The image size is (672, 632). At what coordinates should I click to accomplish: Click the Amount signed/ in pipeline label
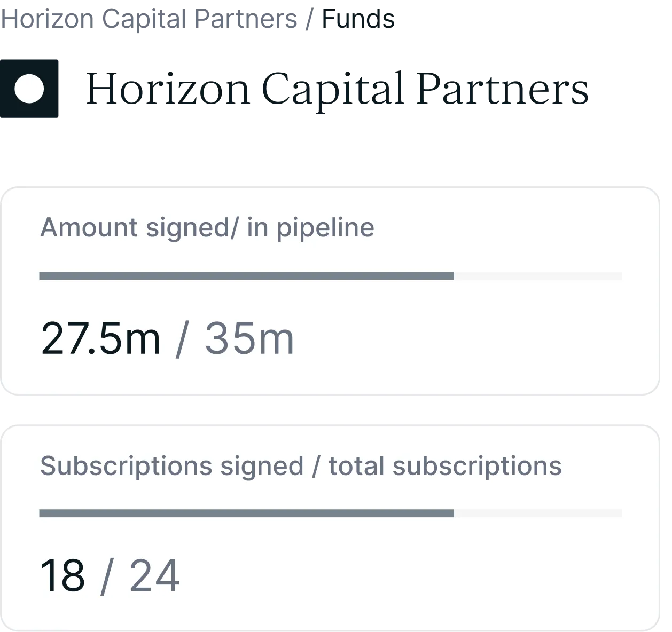coord(207,227)
